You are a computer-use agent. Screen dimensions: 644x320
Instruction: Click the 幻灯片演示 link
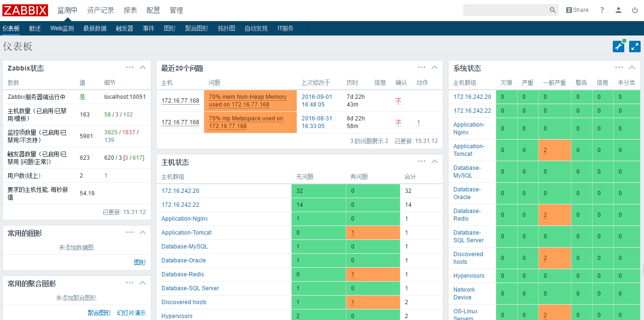click(131, 313)
